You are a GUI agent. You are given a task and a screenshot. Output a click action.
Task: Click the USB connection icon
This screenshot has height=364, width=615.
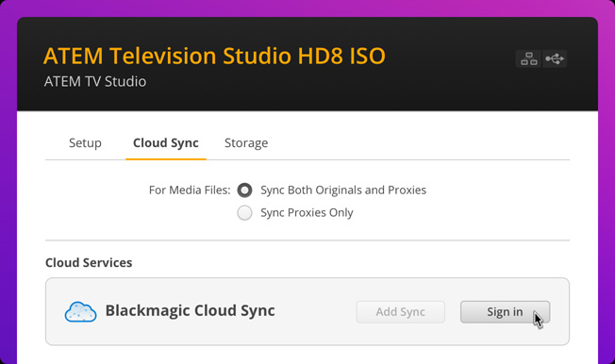pyautogui.click(x=555, y=58)
